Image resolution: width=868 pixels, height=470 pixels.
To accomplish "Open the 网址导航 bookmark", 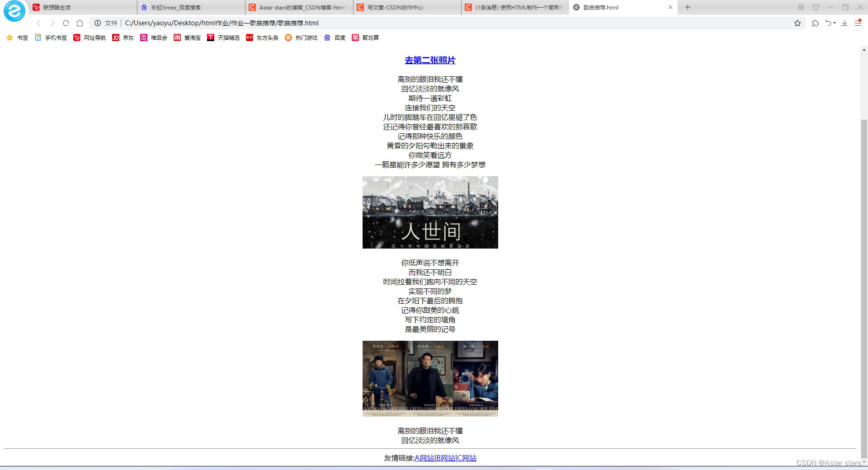I will click(90, 38).
